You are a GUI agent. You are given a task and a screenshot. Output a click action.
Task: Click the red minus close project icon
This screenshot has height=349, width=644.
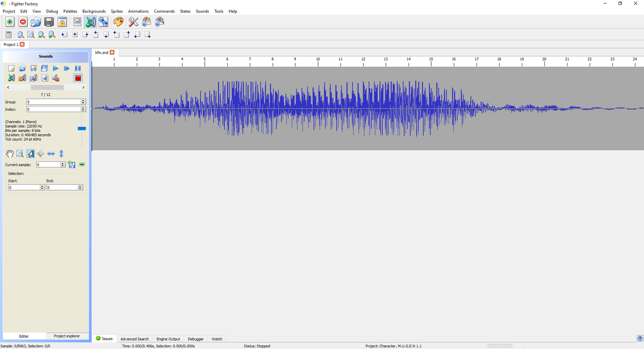[x=23, y=22]
